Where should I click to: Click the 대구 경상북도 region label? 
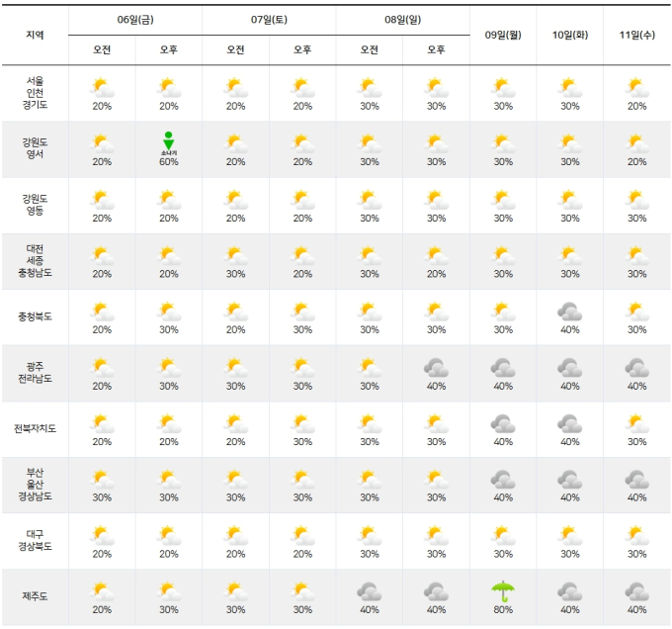tap(35, 540)
